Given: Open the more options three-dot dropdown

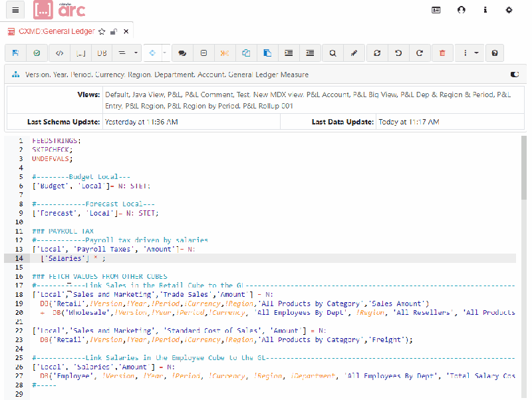Looking at the screenshot, I should click(470, 53).
